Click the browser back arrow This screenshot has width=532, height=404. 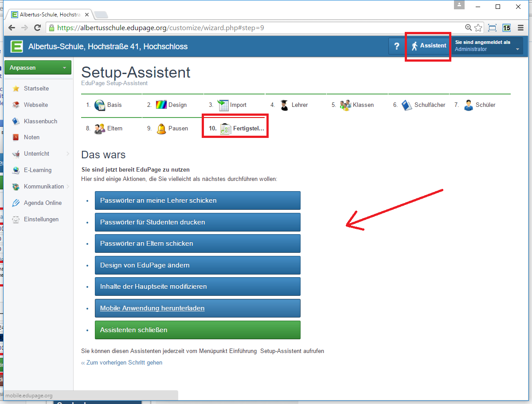[12, 27]
